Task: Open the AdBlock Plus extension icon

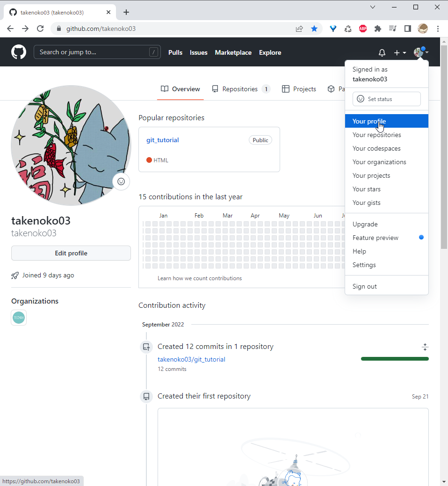Action: coord(363,29)
